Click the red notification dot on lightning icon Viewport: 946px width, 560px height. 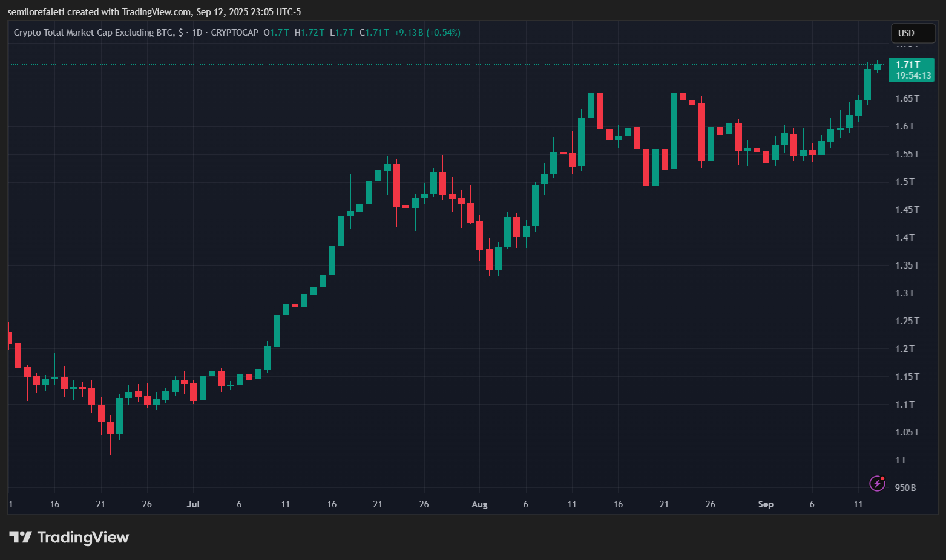click(x=882, y=478)
